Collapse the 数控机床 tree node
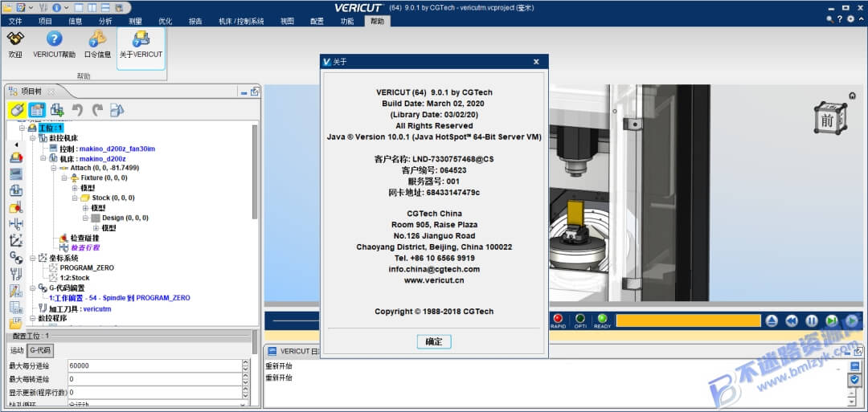Screen dimensions: 868x412 (32, 137)
